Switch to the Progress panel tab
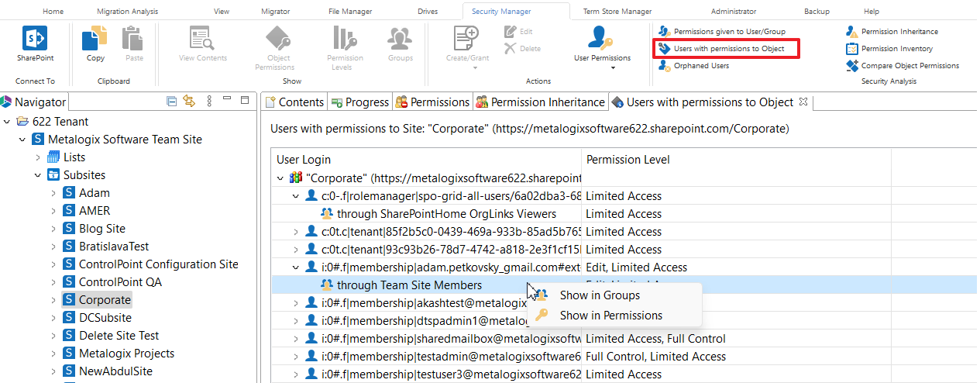The height and width of the screenshot is (383, 980). tap(359, 102)
